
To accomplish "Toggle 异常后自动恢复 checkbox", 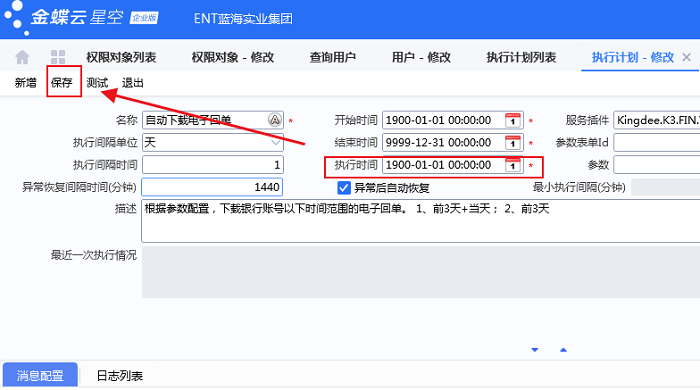I will pos(344,187).
